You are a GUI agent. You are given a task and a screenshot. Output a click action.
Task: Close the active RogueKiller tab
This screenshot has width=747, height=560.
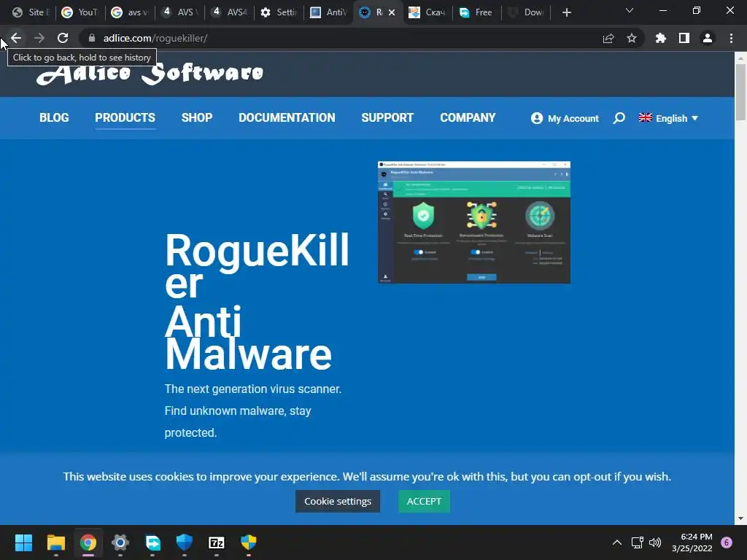click(392, 12)
